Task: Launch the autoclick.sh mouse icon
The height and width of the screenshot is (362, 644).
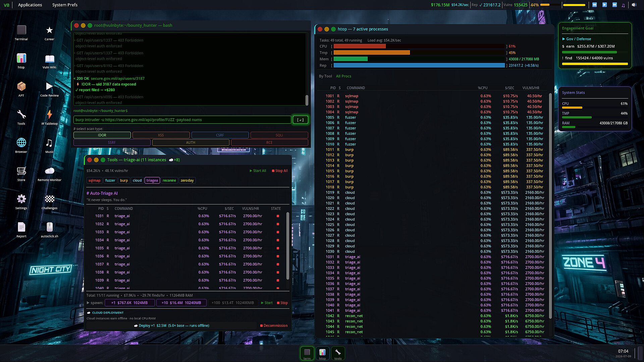Action: [49, 230]
